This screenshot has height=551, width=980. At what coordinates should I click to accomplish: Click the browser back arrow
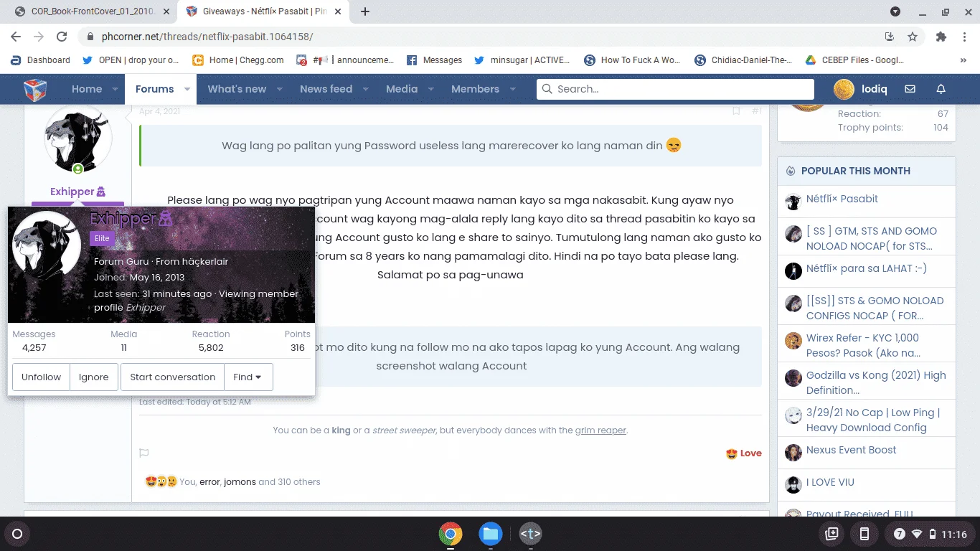(x=16, y=37)
